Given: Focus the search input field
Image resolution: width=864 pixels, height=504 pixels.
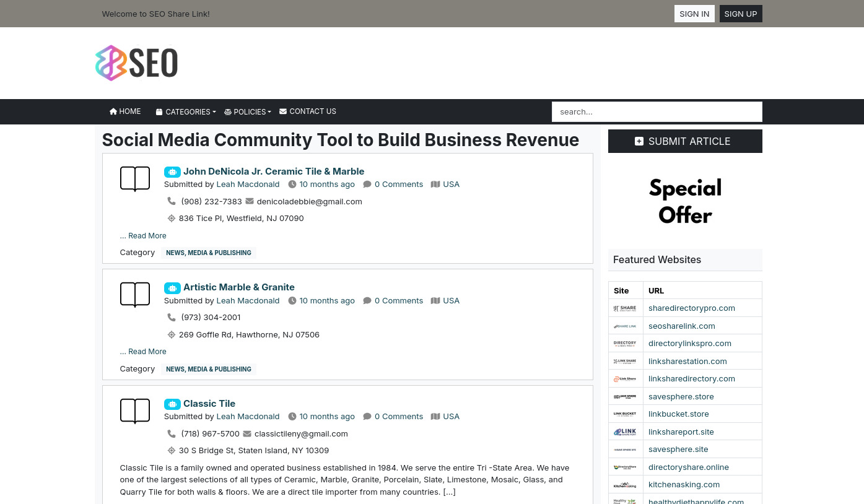Looking at the screenshot, I should click(657, 112).
